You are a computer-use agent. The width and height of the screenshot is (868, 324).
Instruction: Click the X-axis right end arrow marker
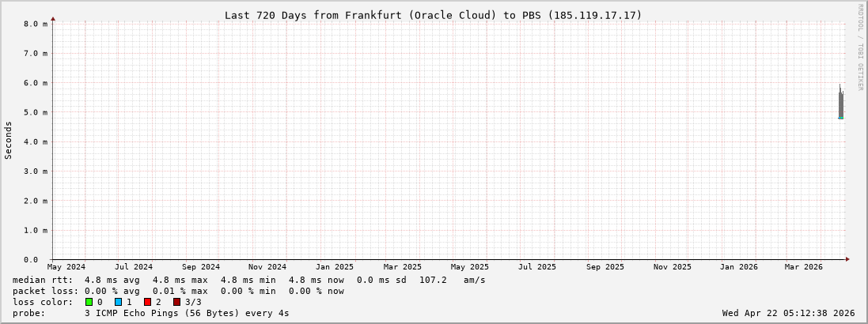(x=847, y=258)
